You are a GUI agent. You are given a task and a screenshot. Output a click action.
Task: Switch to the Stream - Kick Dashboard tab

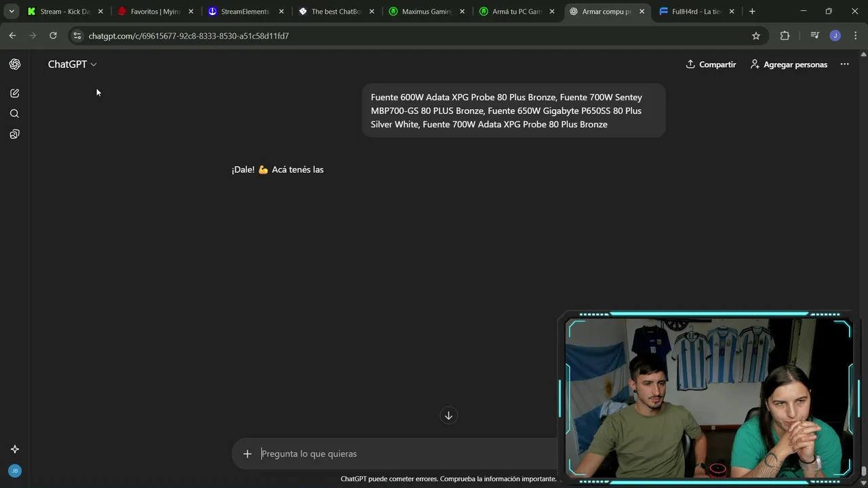[65, 12]
